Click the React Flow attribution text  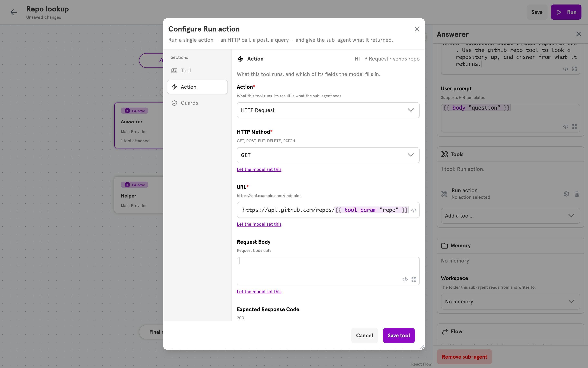pos(421,364)
